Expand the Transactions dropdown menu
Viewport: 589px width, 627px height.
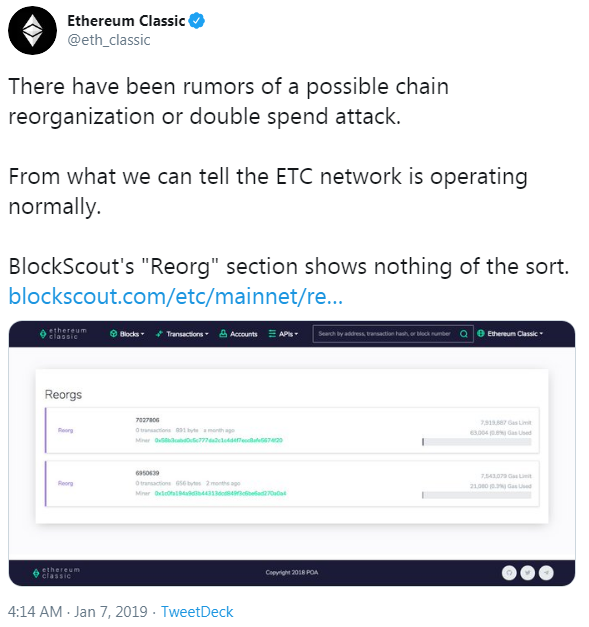tap(182, 334)
